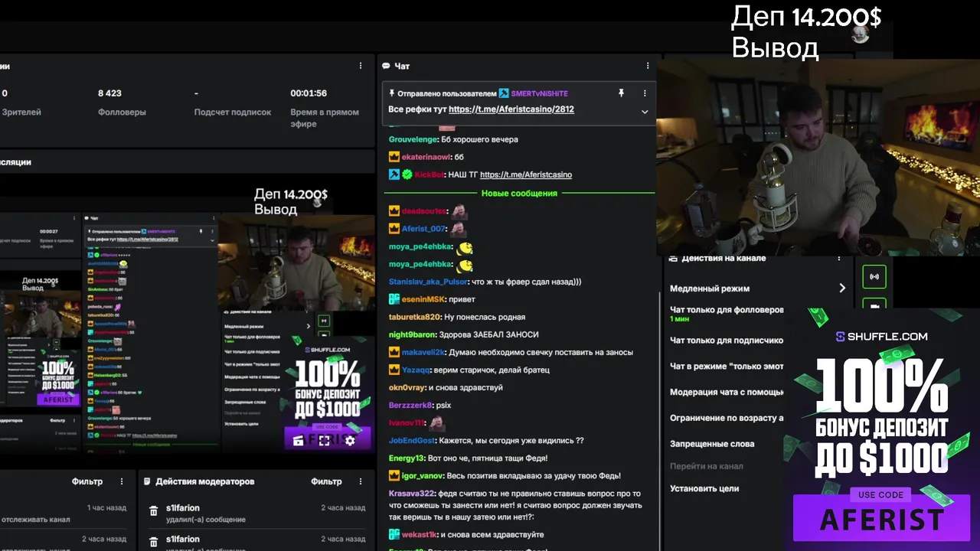Click the emote posted by deadsou1ss
The image size is (980, 551).
[459, 210]
